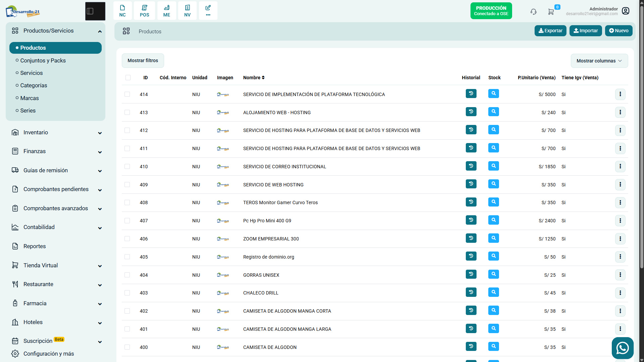Click the headset support icon
Image resolution: width=644 pixels, height=362 pixels.
[533, 12]
